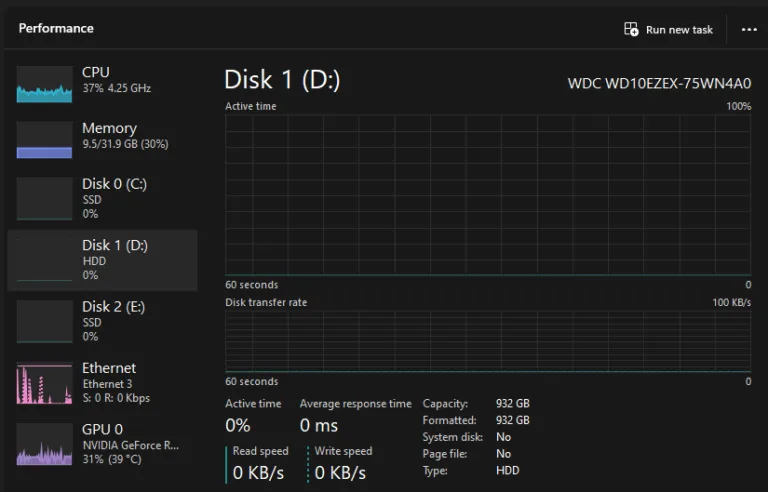Click the 37% 4.25 GHz CPU text
The height and width of the screenshot is (492, 768).
click(x=117, y=88)
